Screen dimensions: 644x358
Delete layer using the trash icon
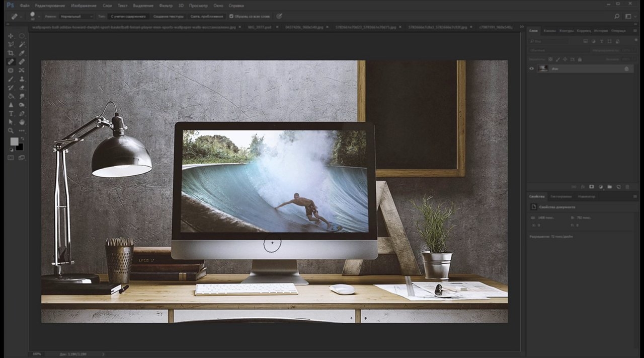[x=627, y=187]
